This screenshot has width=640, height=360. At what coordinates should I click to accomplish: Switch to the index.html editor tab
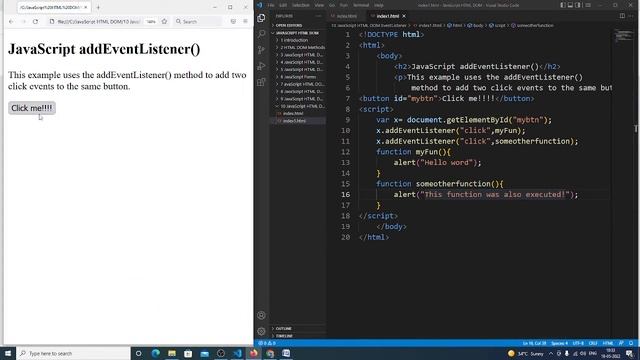(347, 16)
